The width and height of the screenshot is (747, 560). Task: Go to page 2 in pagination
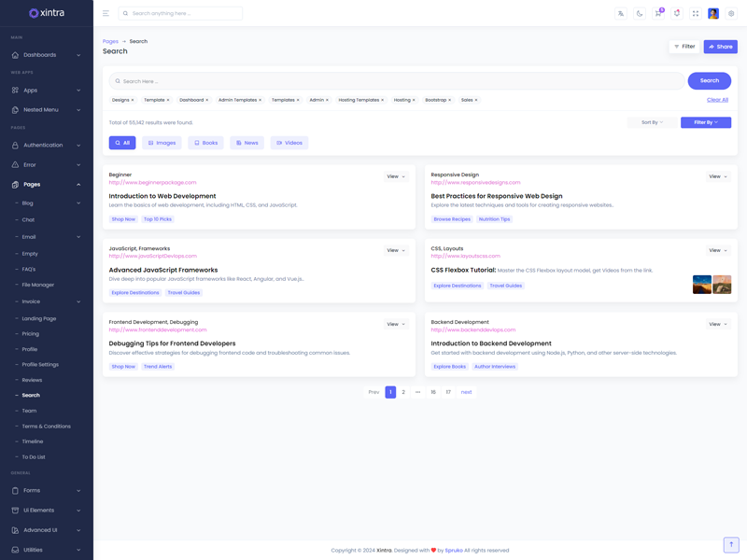(x=403, y=392)
